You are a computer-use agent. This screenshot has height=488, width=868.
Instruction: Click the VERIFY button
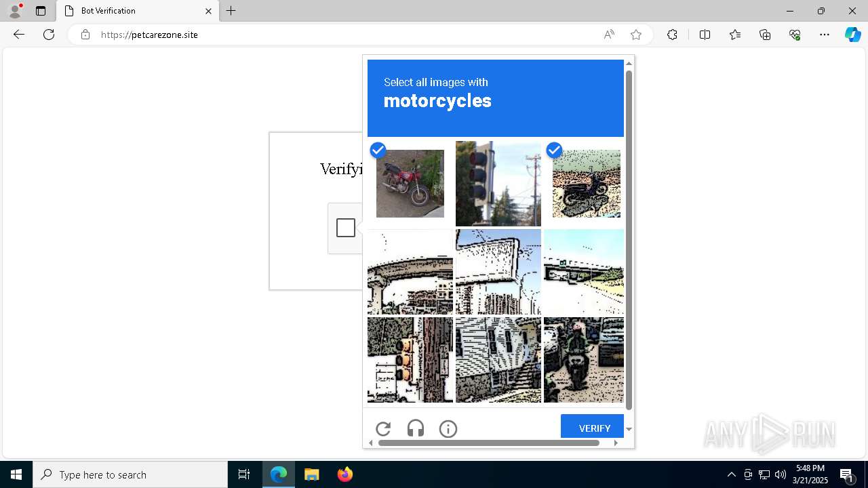[x=593, y=427]
